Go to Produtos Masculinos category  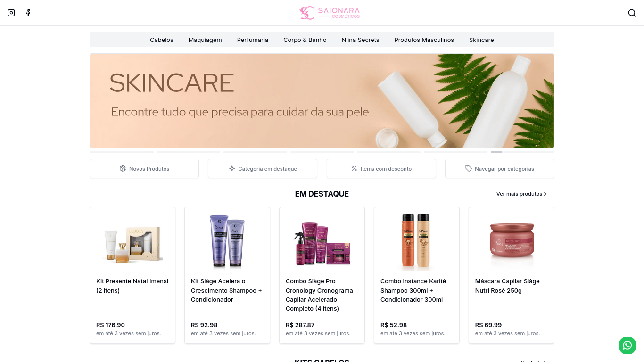(x=424, y=40)
